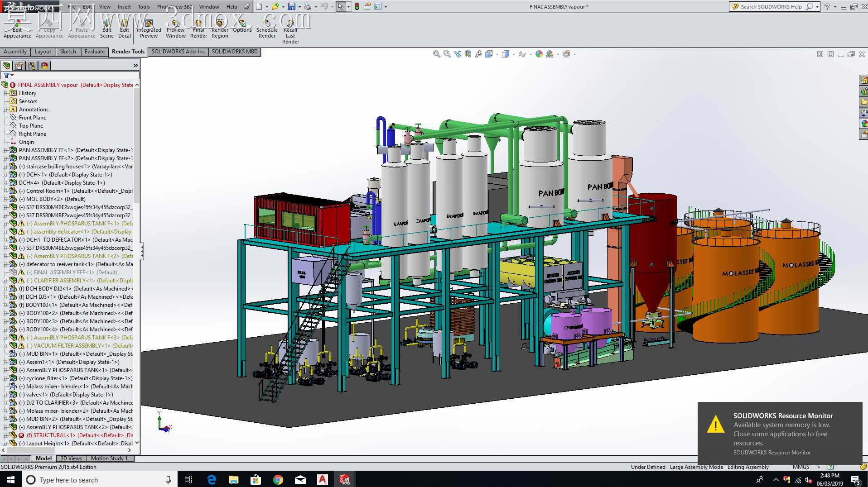Click Search SOLIDWORKS Help field
868x487 pixels.
pos(771,7)
